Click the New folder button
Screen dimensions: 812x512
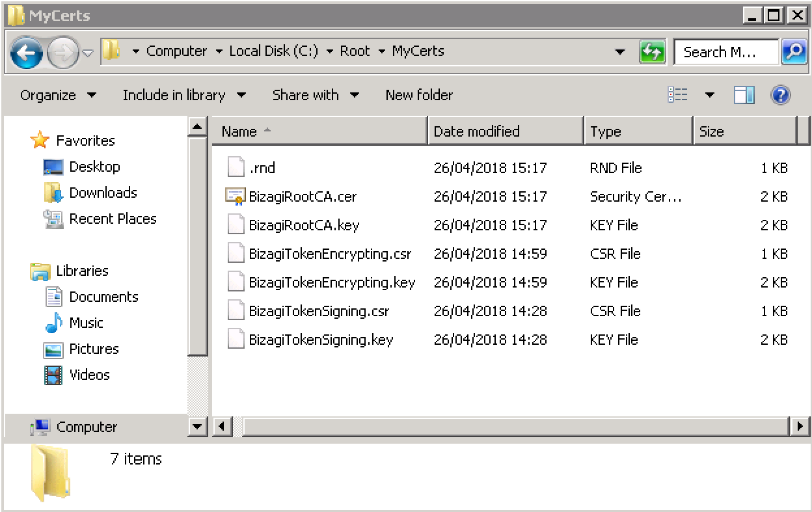click(419, 95)
